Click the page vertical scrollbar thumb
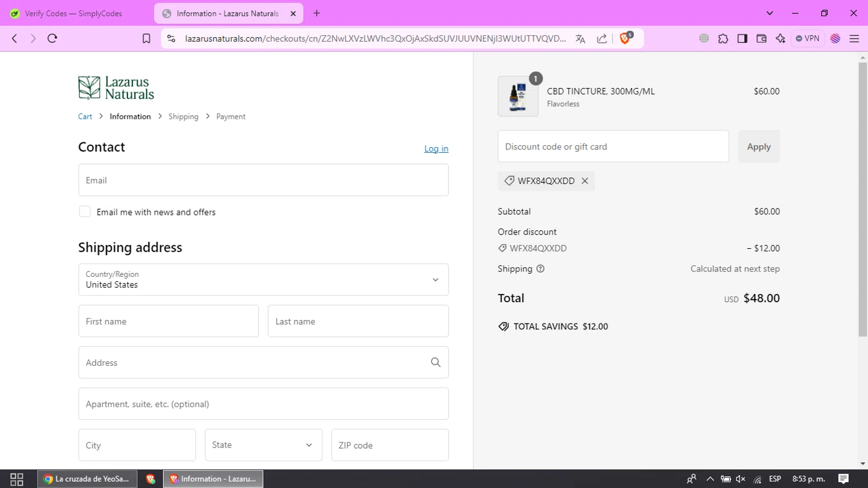 point(863,199)
